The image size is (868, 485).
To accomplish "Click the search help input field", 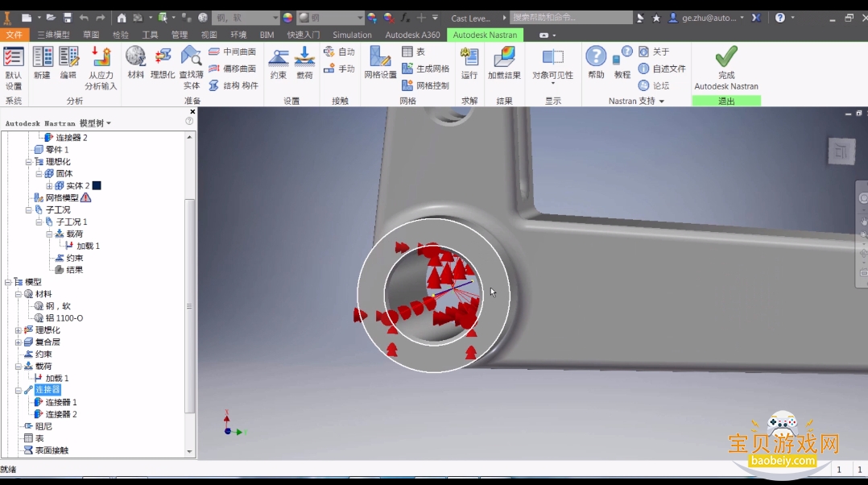I will (x=571, y=18).
